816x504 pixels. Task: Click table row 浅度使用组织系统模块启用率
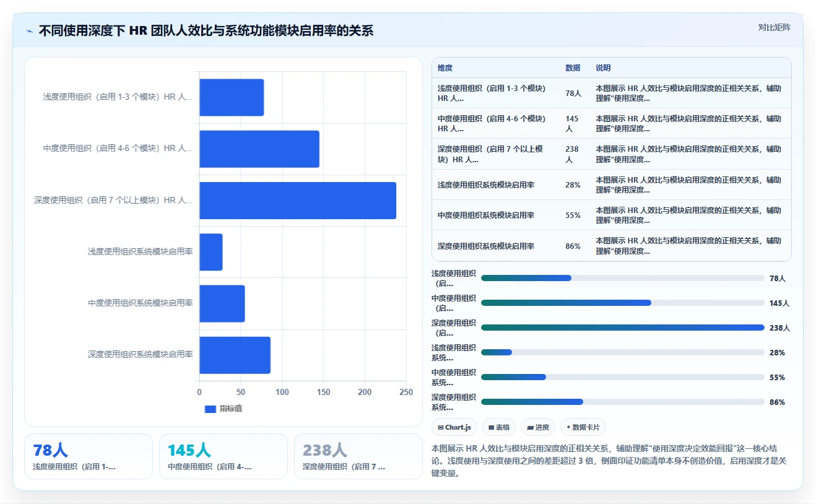tap(612, 185)
